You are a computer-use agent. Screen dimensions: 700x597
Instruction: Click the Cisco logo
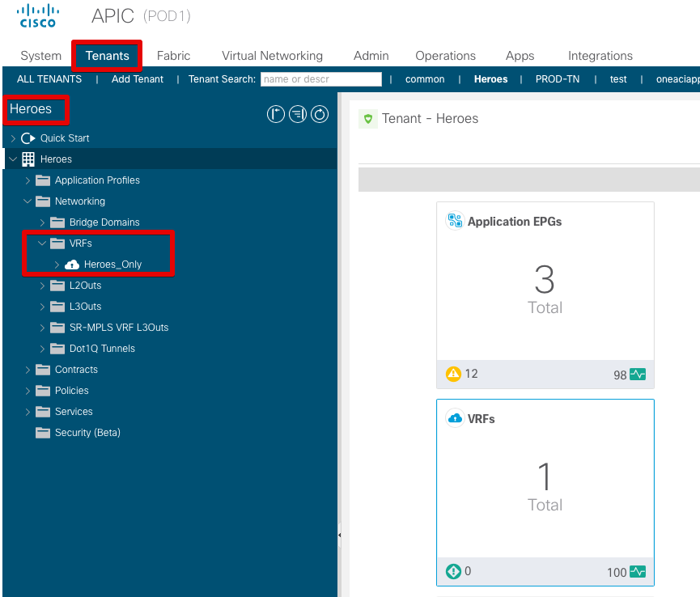coord(38,16)
